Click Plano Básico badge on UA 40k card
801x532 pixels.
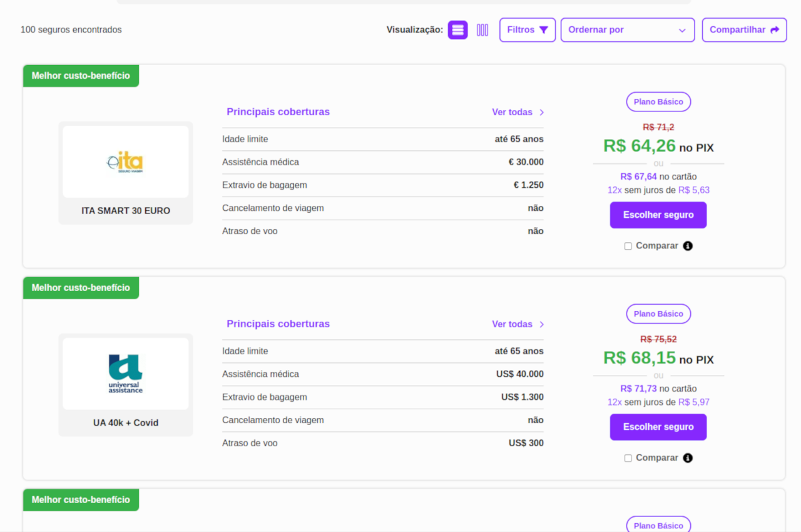[x=658, y=314]
